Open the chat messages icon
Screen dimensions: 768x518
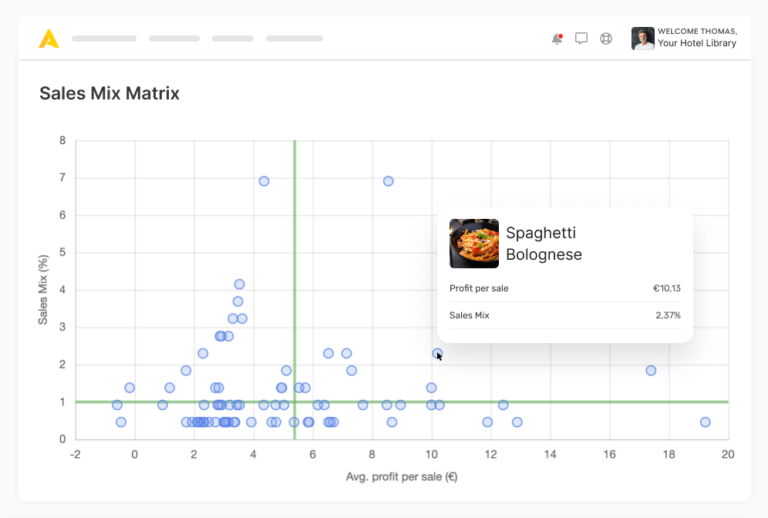click(x=581, y=39)
